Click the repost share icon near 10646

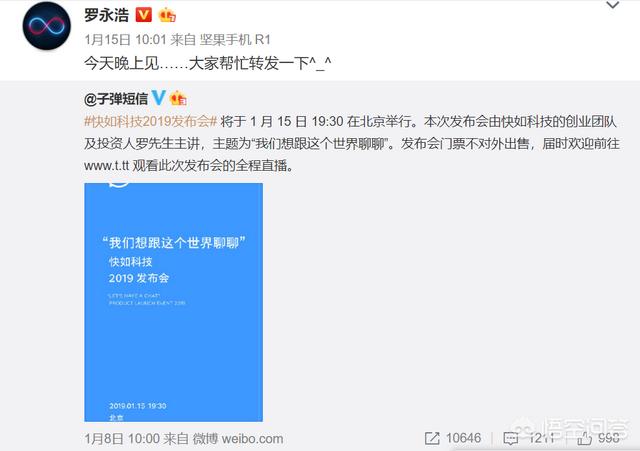[432, 438]
